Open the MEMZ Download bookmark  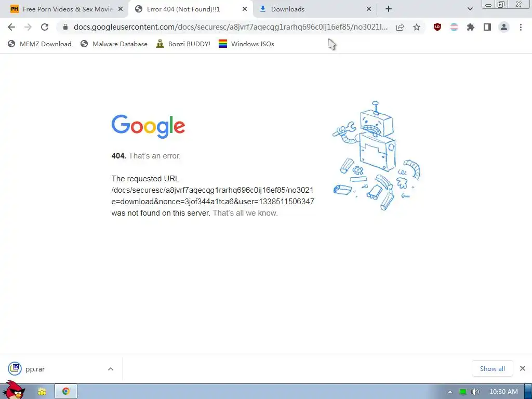39,44
